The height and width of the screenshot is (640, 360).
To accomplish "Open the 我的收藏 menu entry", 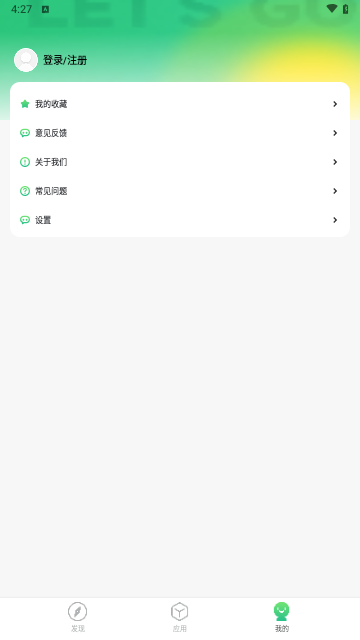I will [x=180, y=104].
